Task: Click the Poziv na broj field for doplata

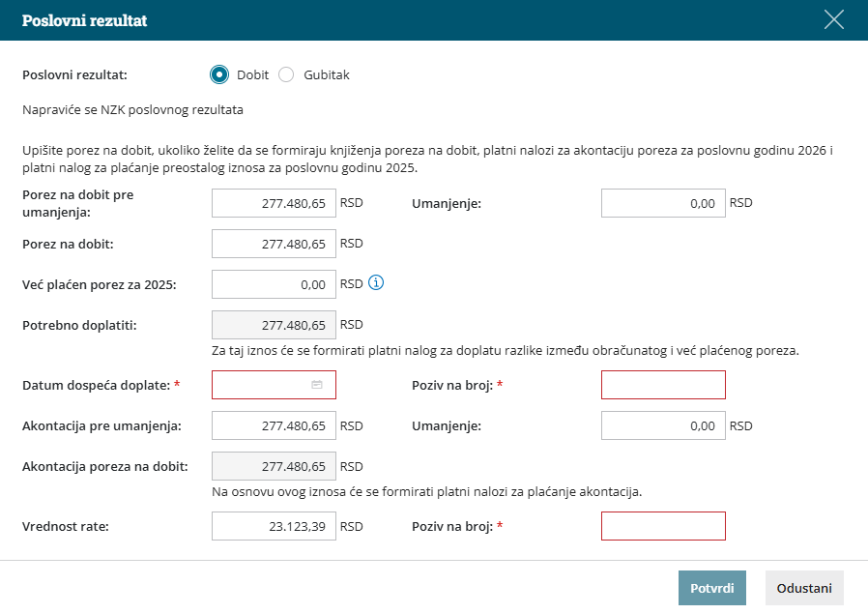Action: (x=662, y=385)
